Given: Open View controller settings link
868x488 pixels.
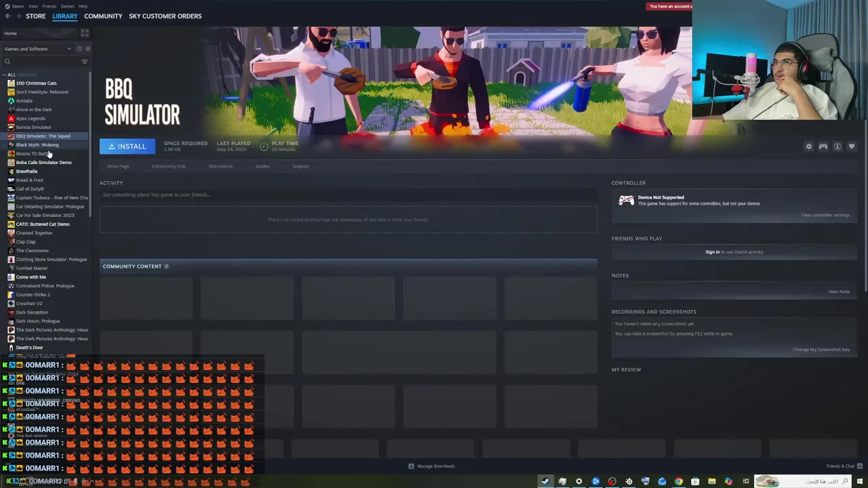Looking at the screenshot, I should coord(825,216).
